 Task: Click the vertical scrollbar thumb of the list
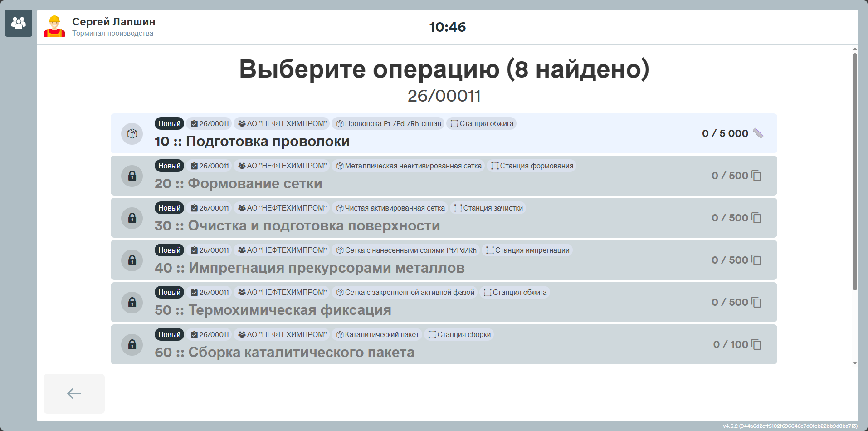tap(855, 171)
